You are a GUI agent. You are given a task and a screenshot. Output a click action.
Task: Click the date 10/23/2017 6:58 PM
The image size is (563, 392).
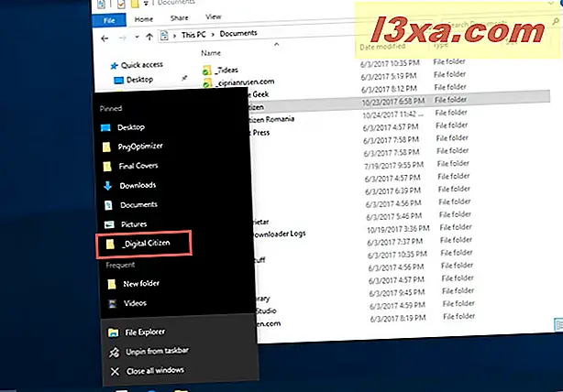(x=393, y=102)
